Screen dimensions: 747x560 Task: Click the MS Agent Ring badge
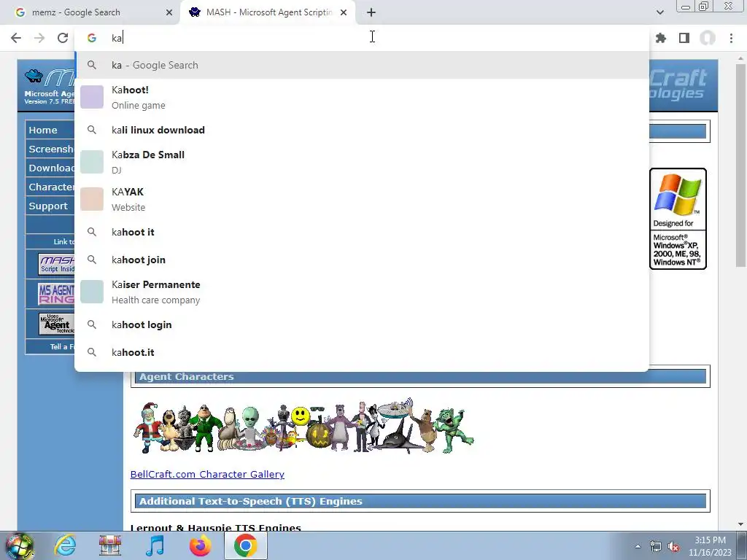coord(56,293)
